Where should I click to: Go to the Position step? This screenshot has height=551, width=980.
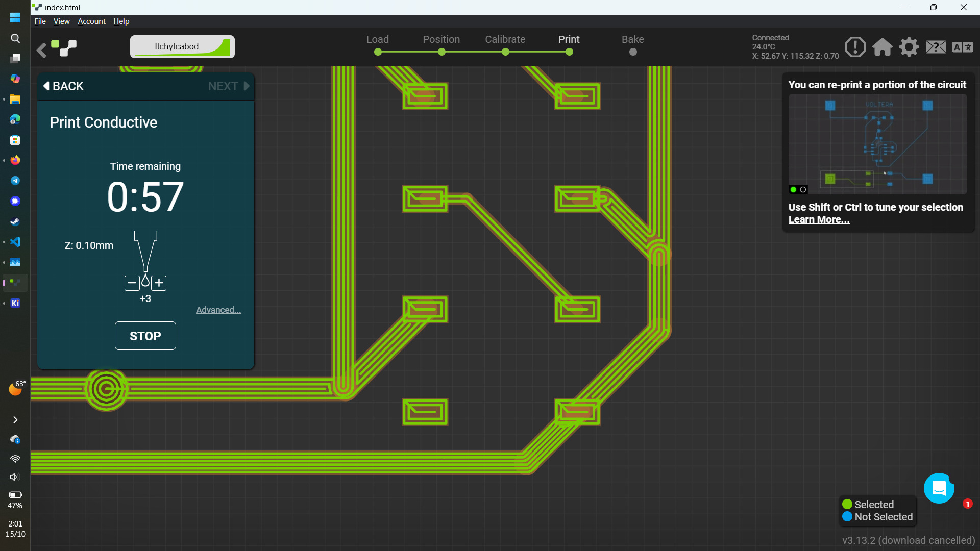coord(442,44)
